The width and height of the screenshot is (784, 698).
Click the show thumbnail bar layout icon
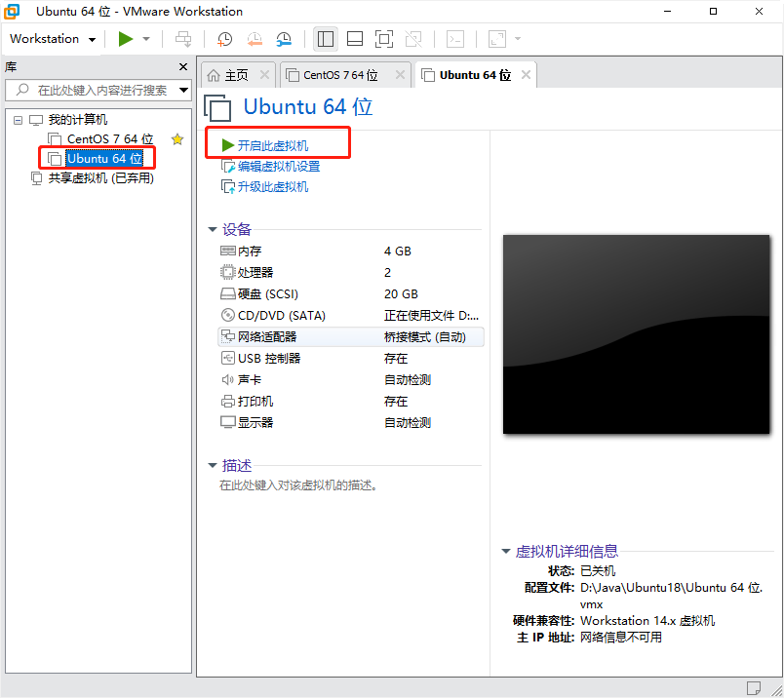(x=355, y=39)
